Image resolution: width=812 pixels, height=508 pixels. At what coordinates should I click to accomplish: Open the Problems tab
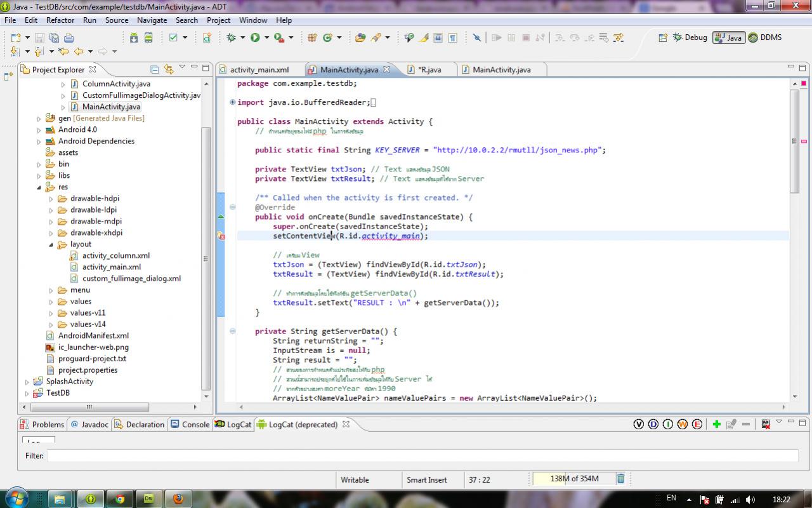pos(43,424)
